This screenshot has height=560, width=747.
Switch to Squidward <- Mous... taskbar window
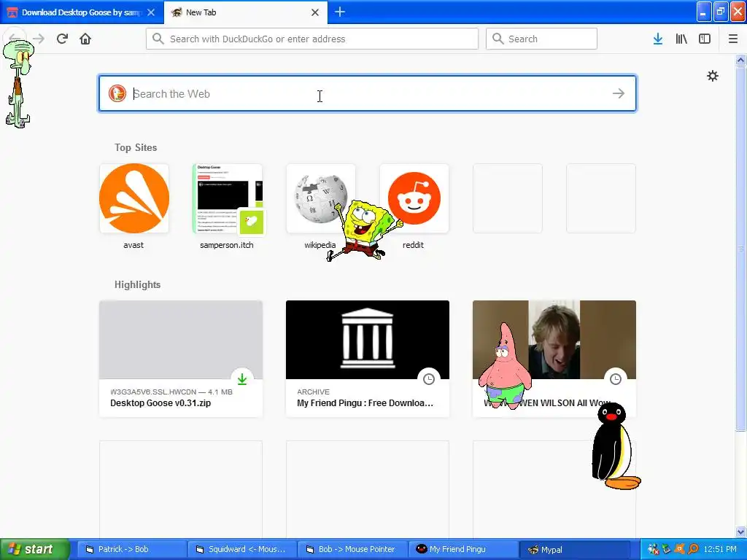(x=241, y=549)
